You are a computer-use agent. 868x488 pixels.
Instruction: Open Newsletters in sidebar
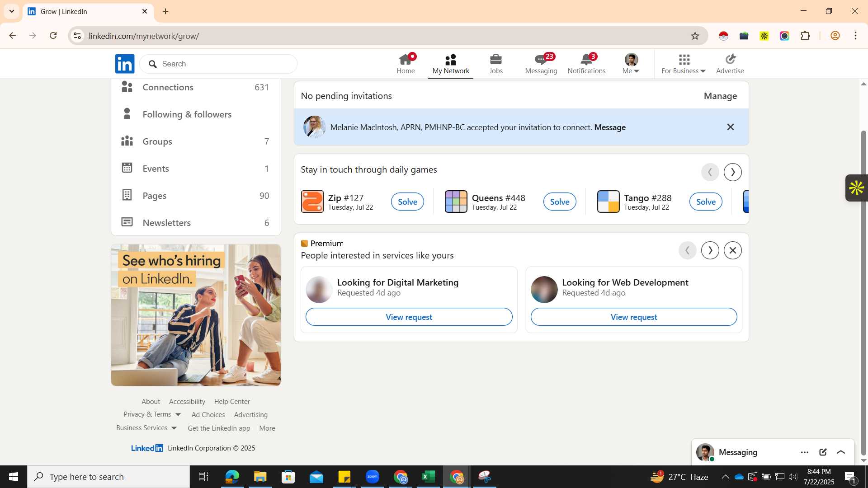[196, 223]
